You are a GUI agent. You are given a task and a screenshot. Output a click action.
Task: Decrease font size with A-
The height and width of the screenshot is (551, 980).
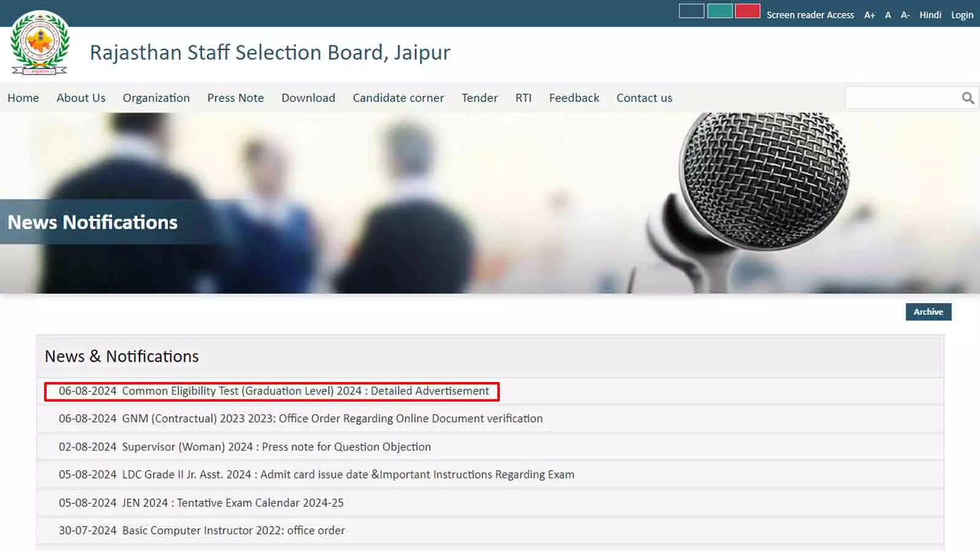point(905,15)
